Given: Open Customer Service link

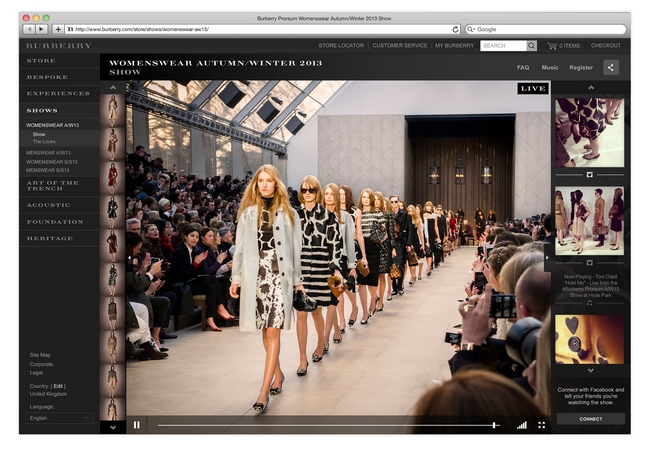Looking at the screenshot, I should point(400,45).
